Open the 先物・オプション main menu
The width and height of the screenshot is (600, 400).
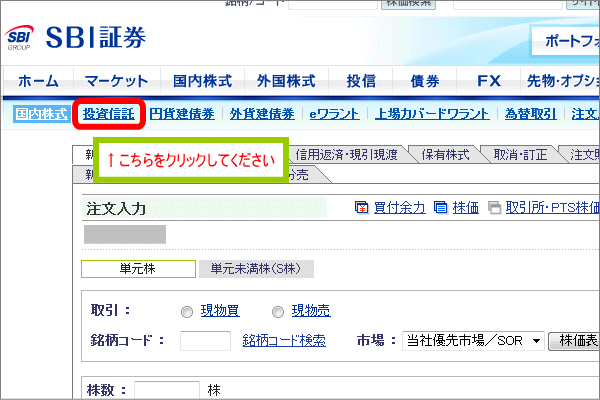(561, 81)
